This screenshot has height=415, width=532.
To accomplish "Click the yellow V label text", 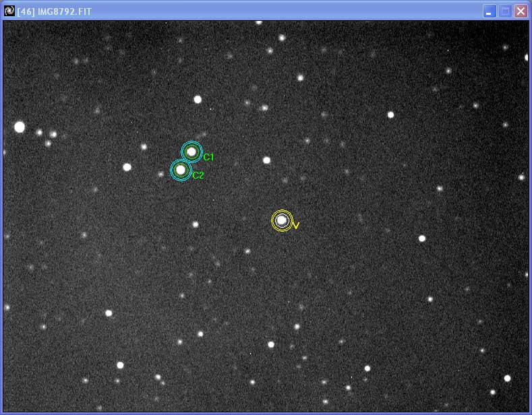I will pos(296,226).
